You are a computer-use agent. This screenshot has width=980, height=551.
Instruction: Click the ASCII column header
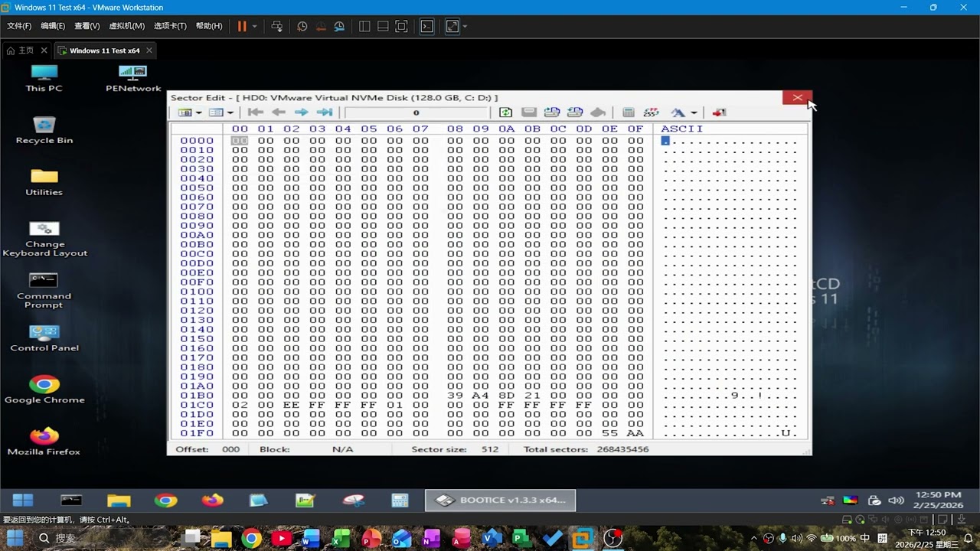tap(681, 129)
